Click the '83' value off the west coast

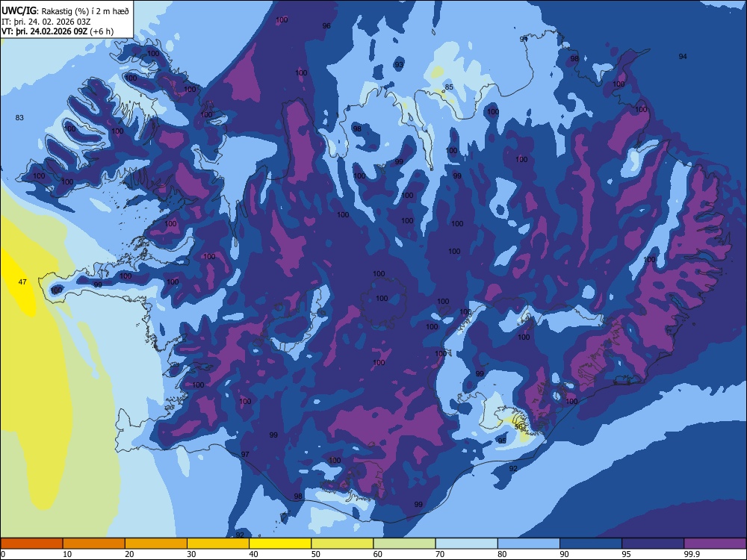19,118
